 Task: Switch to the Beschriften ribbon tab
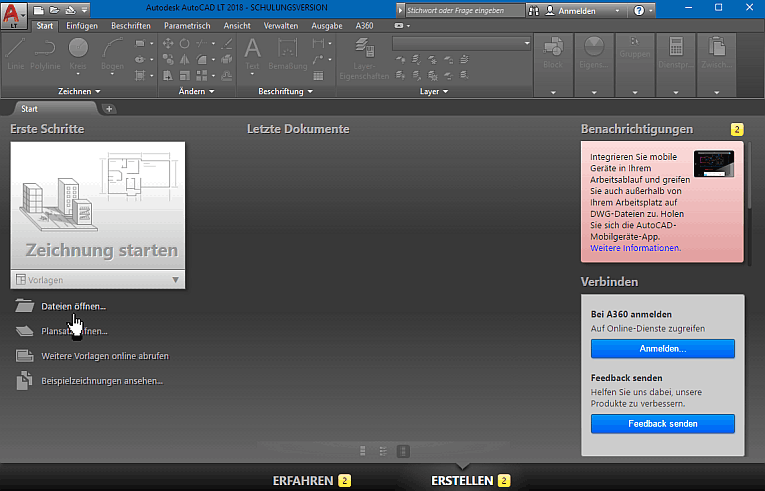(x=130, y=26)
